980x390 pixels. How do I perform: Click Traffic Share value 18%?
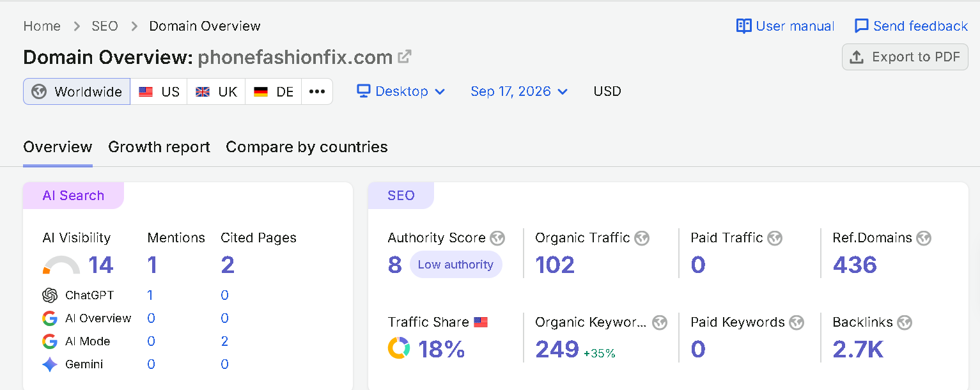tap(442, 349)
